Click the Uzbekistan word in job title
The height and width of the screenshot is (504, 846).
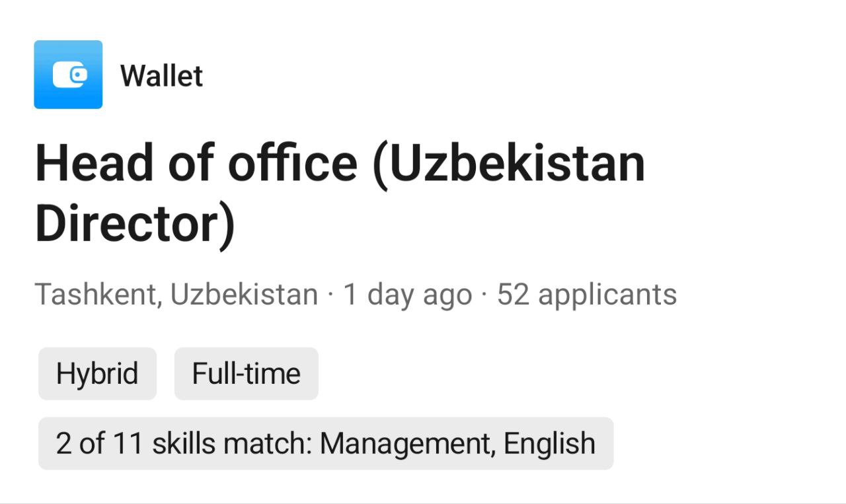508,163
